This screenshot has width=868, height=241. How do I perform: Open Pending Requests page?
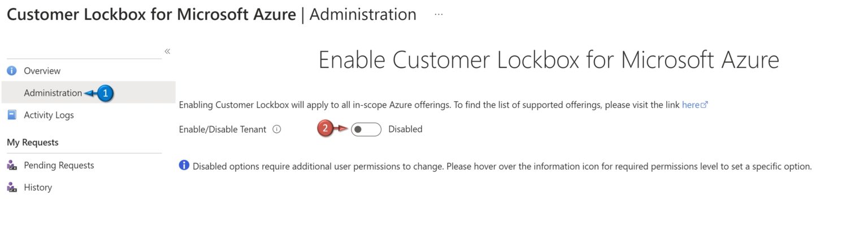[x=59, y=165]
